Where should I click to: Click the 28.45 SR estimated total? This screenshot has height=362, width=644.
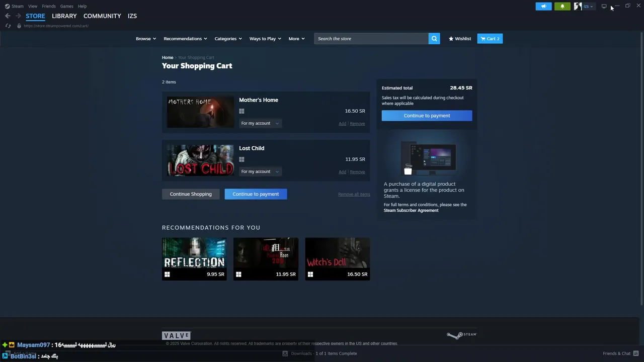[461, 88]
